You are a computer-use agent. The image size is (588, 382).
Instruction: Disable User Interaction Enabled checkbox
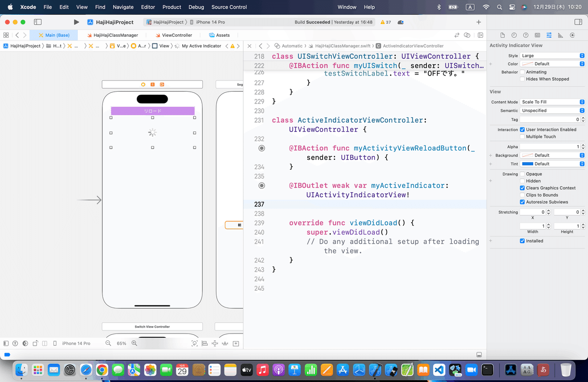tap(522, 129)
